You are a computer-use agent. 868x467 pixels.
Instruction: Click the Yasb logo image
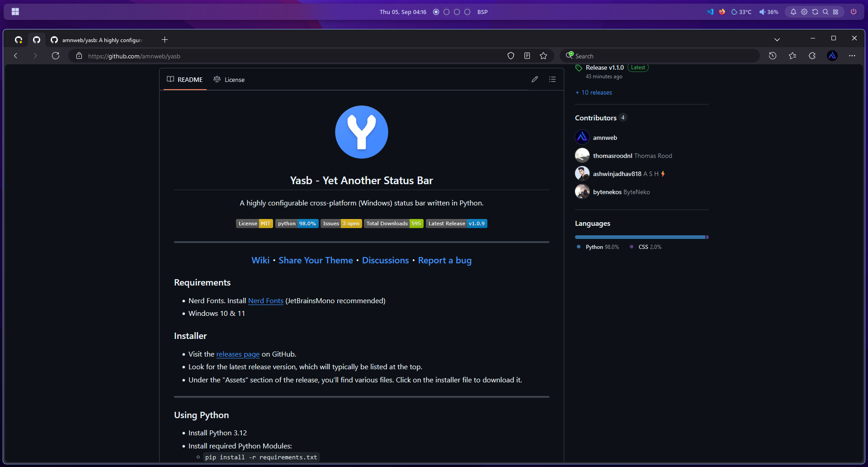(362, 132)
